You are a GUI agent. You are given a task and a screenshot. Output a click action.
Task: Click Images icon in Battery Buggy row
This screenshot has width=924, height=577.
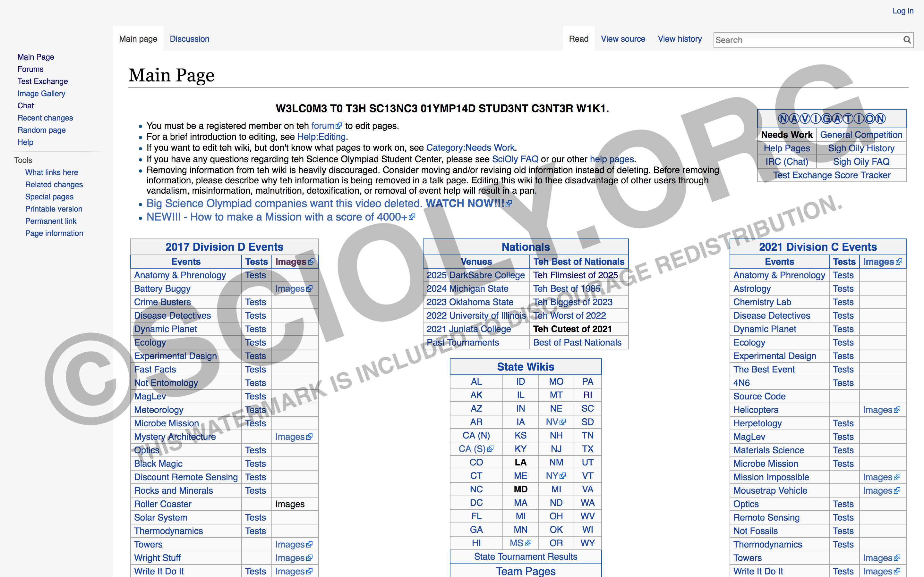309,289
